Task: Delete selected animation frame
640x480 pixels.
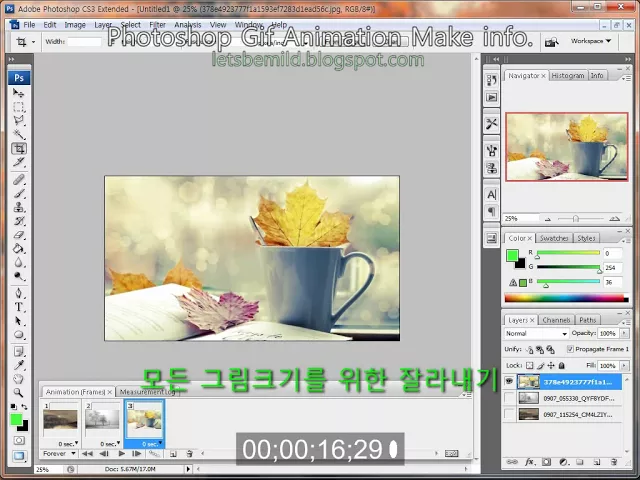Action: coord(189,453)
